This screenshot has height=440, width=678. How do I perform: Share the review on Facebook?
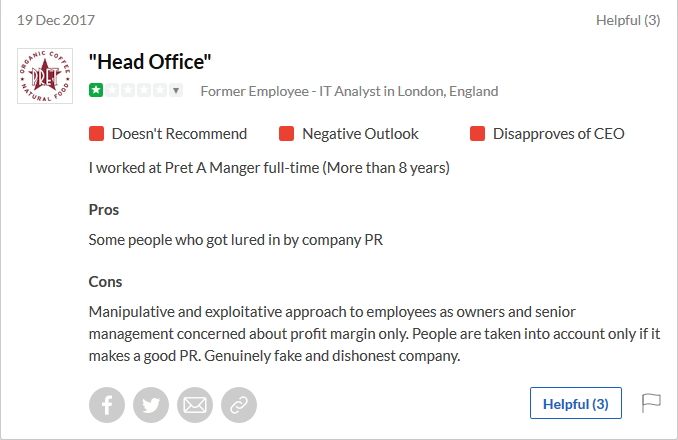point(108,404)
